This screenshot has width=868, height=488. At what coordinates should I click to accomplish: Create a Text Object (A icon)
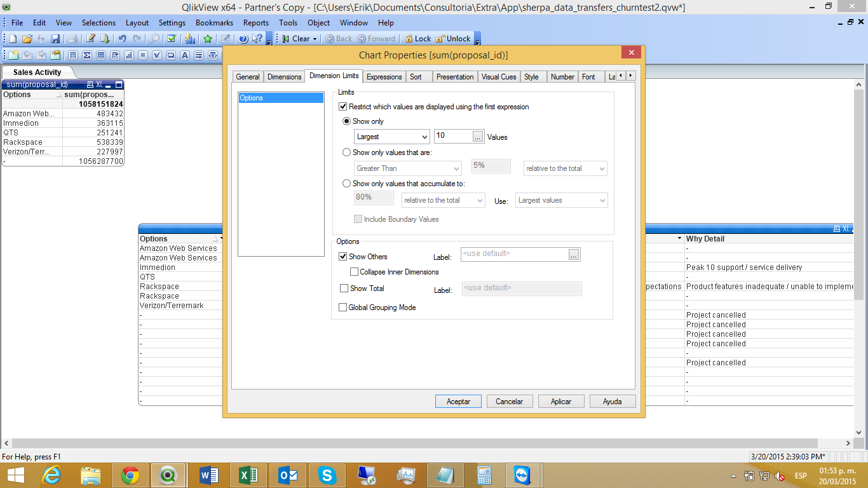point(185,55)
